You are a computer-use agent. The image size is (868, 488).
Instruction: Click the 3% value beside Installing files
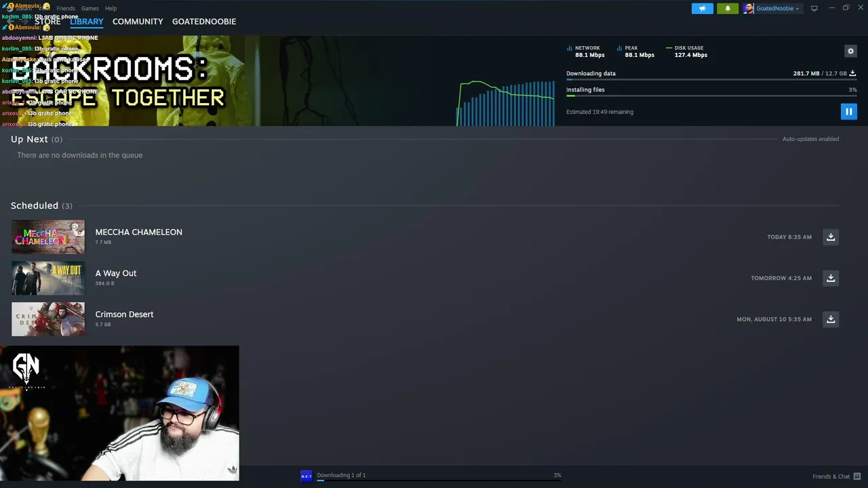tap(852, 89)
